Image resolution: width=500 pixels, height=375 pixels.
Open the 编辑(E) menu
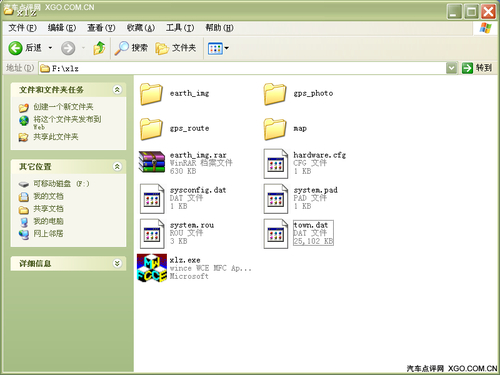62,28
